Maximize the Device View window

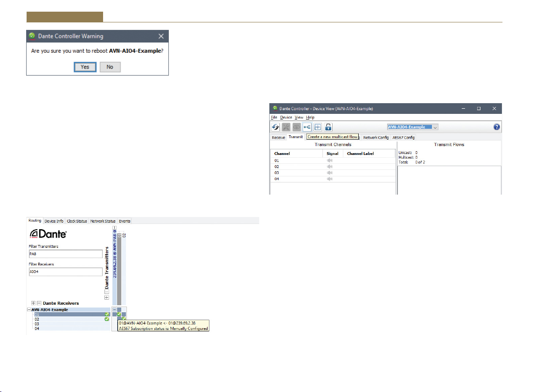coord(479,109)
